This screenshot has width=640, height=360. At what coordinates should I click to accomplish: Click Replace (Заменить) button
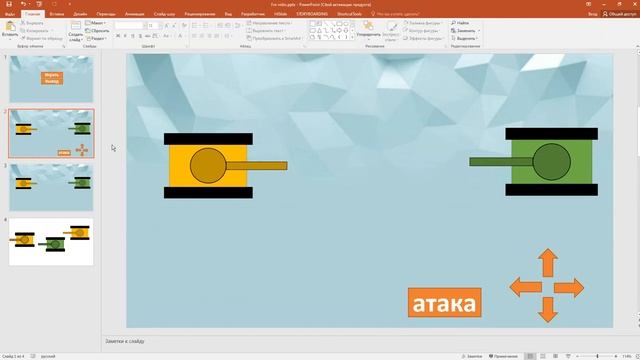[x=465, y=31]
